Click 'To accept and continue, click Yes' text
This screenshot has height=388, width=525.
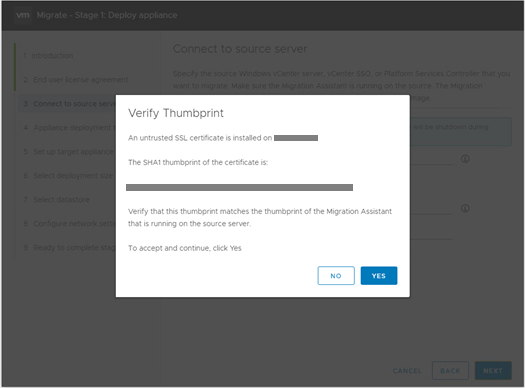point(185,248)
